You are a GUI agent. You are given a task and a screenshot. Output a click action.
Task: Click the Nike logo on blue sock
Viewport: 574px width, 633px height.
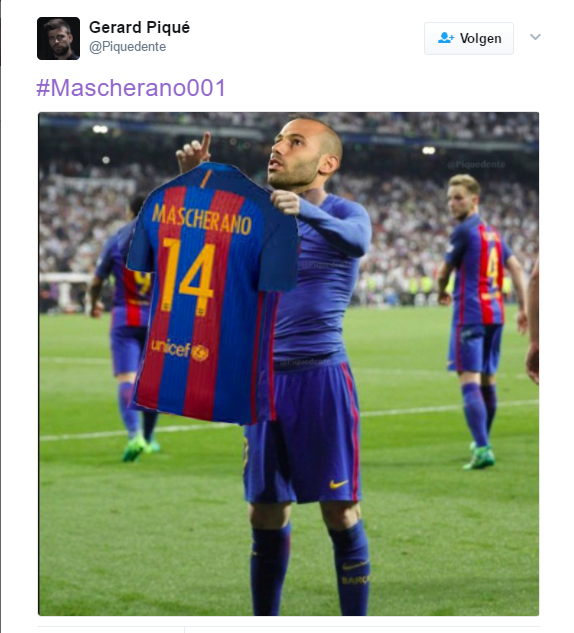tap(355, 566)
